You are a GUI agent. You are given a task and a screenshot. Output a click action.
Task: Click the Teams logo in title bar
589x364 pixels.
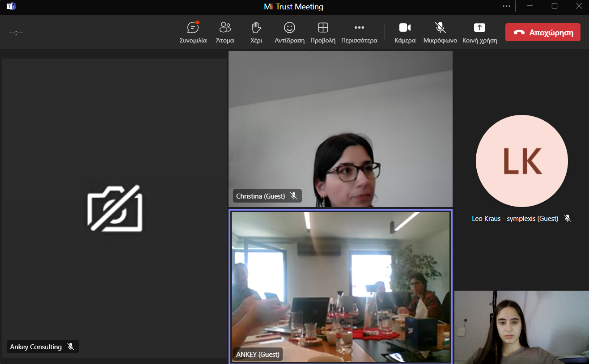tap(11, 6)
